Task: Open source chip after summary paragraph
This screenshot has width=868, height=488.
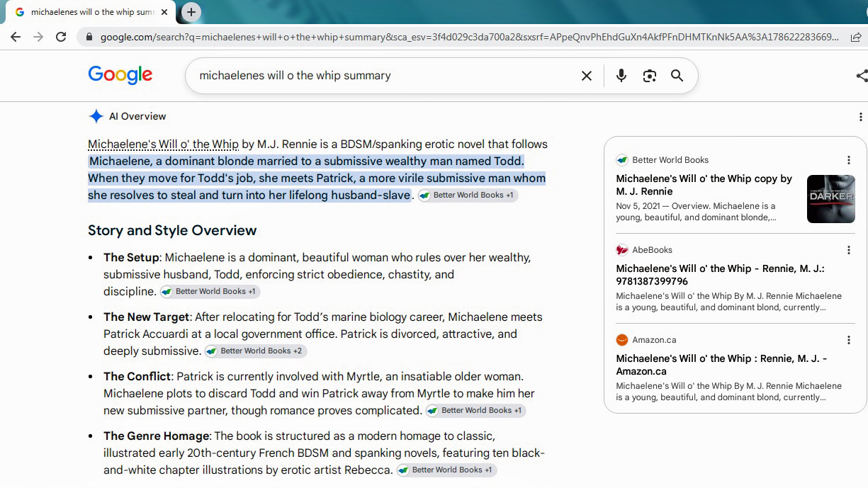Action: 468,195
